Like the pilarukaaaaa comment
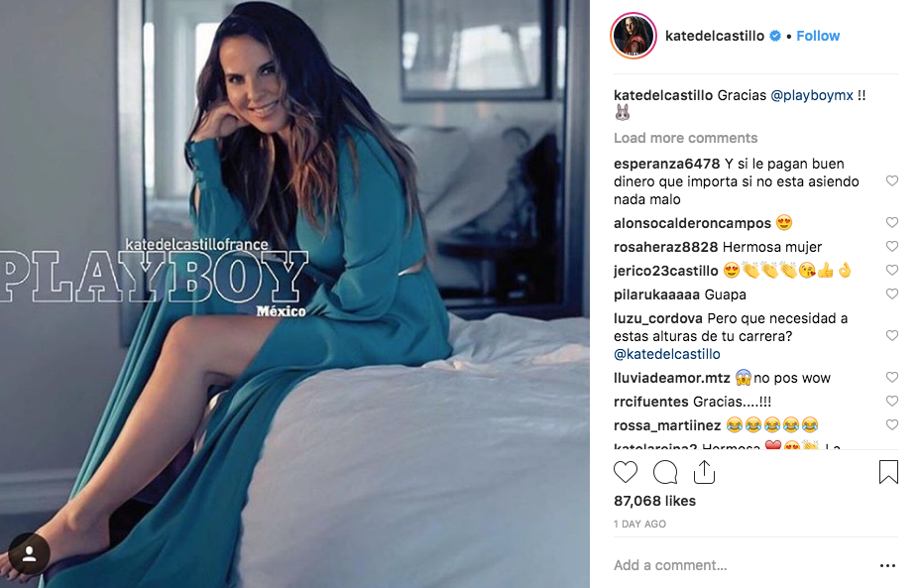The height and width of the screenshot is (588, 921). tap(891, 294)
